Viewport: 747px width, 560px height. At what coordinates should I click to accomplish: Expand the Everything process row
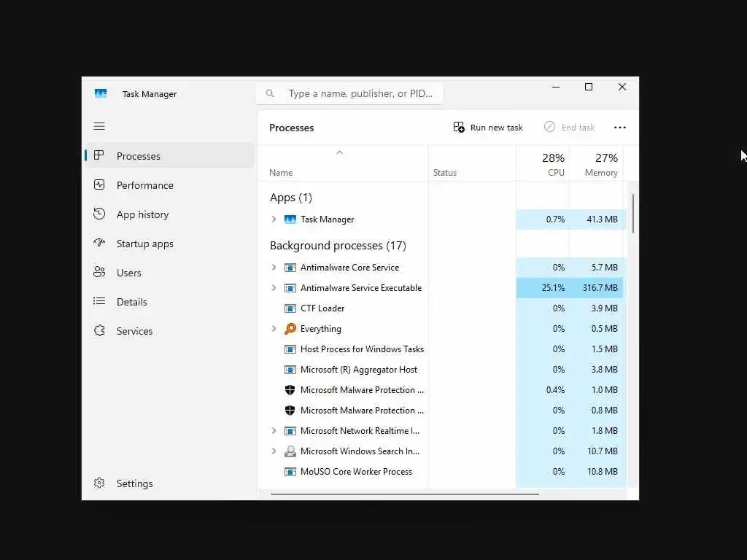(x=274, y=329)
